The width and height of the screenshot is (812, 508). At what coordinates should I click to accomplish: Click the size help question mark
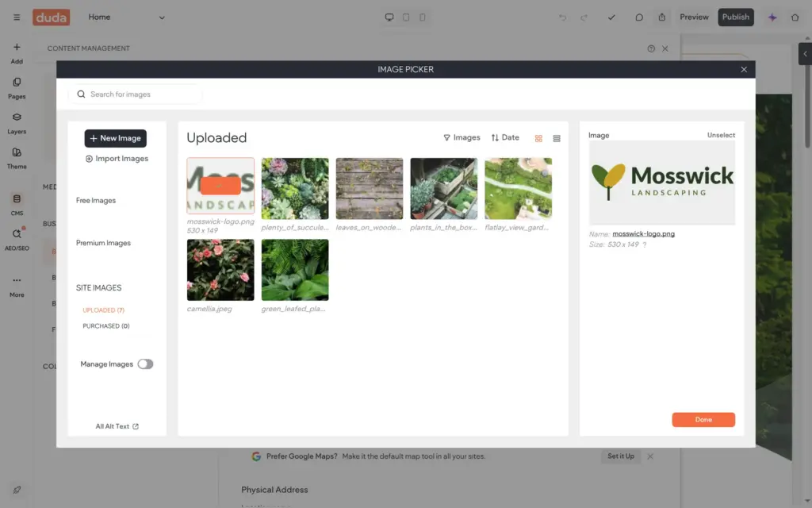point(644,244)
